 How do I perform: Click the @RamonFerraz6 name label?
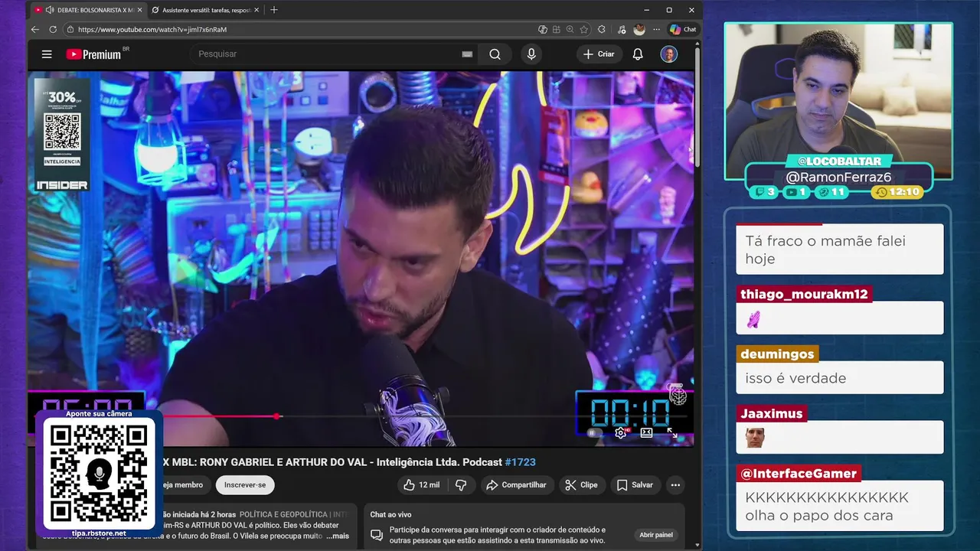pos(838,177)
